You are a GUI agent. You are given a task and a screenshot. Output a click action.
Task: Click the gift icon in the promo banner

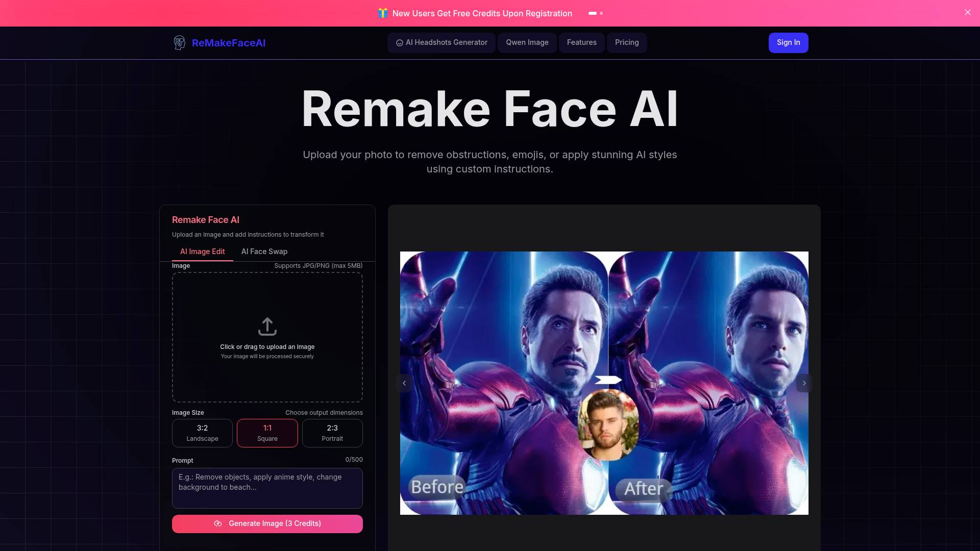[383, 13]
